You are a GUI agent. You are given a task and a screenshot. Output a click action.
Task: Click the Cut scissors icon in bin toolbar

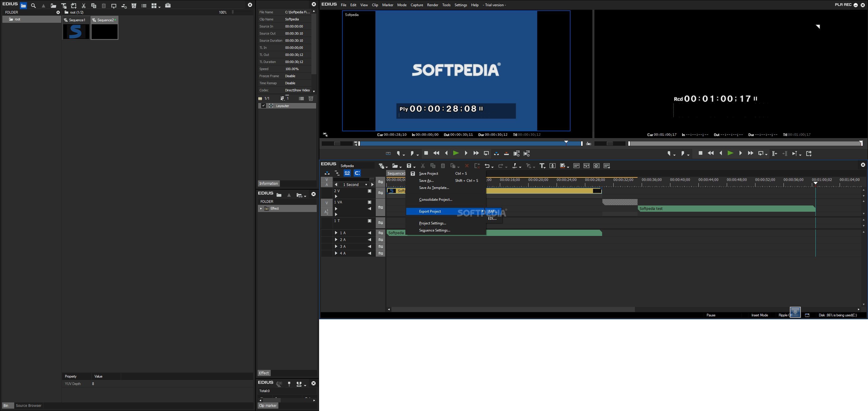(84, 6)
